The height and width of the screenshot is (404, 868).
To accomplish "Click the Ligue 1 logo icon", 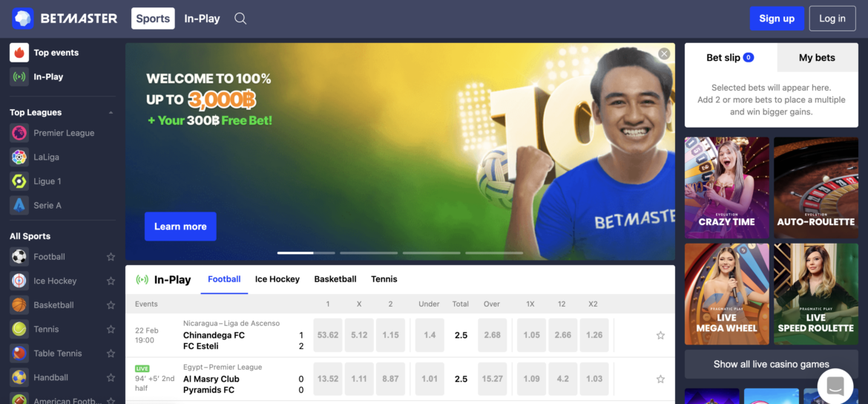I will tap(19, 181).
